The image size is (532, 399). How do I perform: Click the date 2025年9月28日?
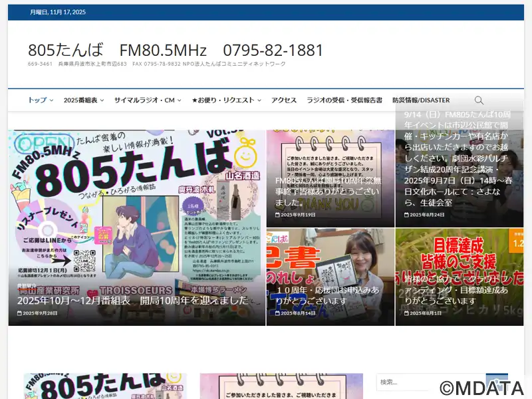[40, 313]
